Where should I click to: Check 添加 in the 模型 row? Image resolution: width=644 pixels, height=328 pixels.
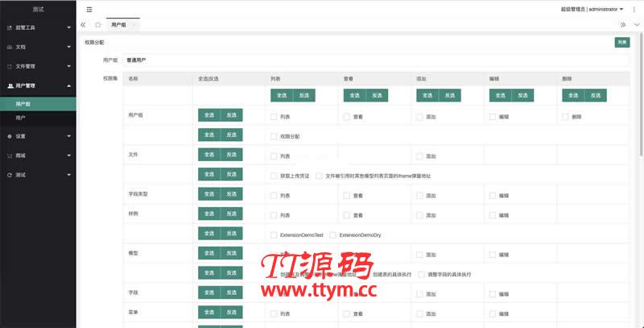click(419, 255)
